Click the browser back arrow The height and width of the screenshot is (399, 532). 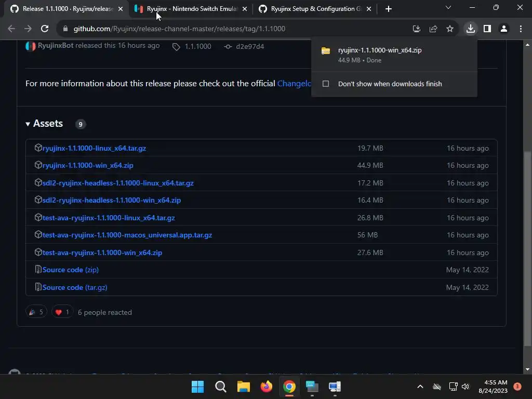pyautogui.click(x=11, y=29)
